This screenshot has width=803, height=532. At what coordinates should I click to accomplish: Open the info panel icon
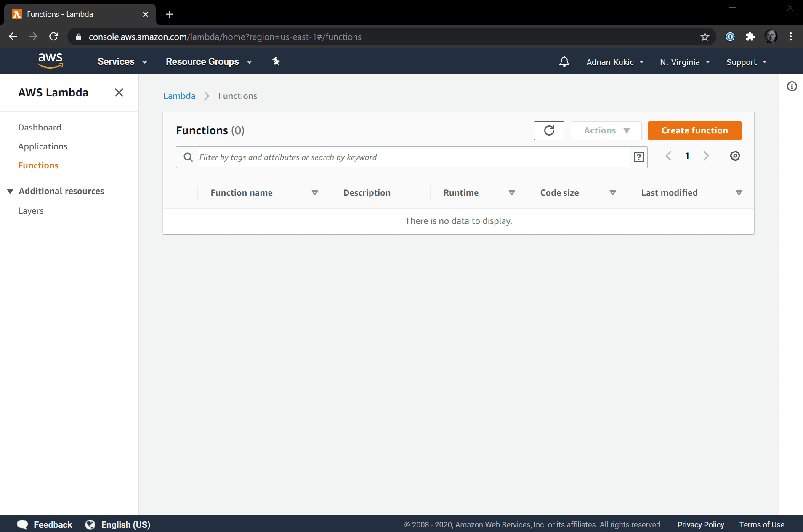[x=792, y=87]
